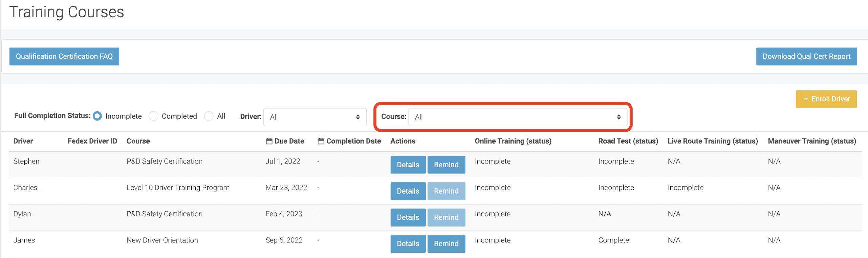Viewport: 868px width, 258px height.
Task: Click the Mar 23, 2022 due date
Action: pyautogui.click(x=286, y=188)
